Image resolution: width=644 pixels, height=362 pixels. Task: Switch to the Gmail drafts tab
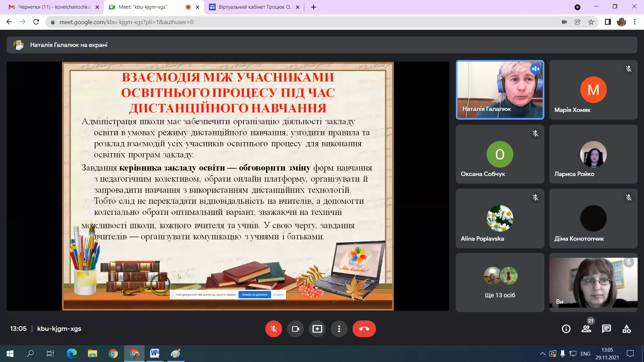pos(54,7)
